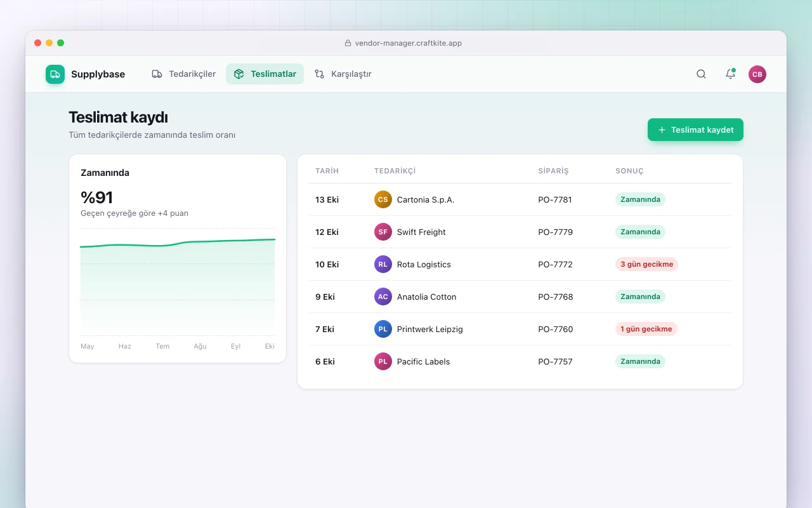Click the 1 gün gecikme status badge
Image resolution: width=812 pixels, height=508 pixels.
(646, 329)
